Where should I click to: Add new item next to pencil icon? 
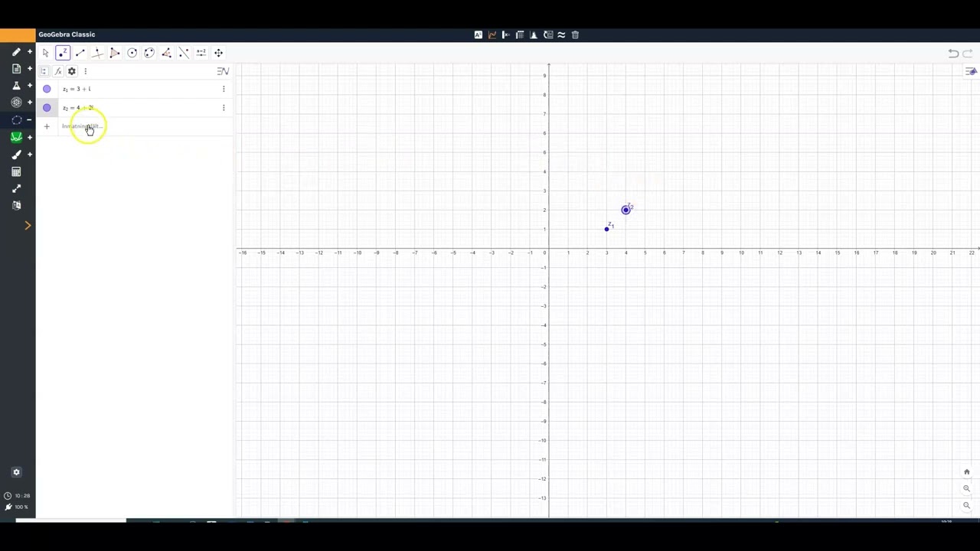point(30,52)
